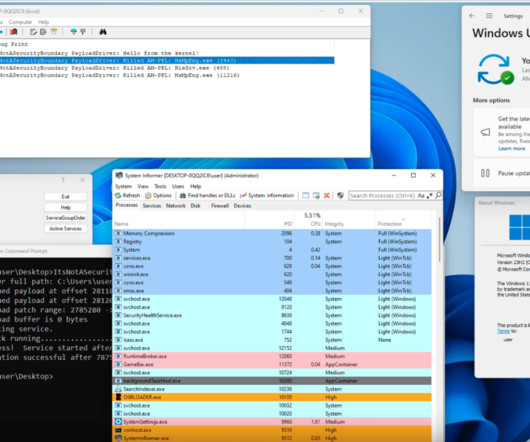The image size is (530, 442).
Task: Open the View menu in System Informer
Action: [x=143, y=186]
